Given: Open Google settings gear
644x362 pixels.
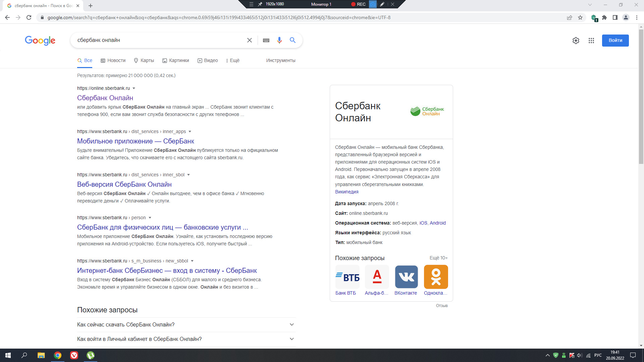Looking at the screenshot, I should [x=576, y=41].
